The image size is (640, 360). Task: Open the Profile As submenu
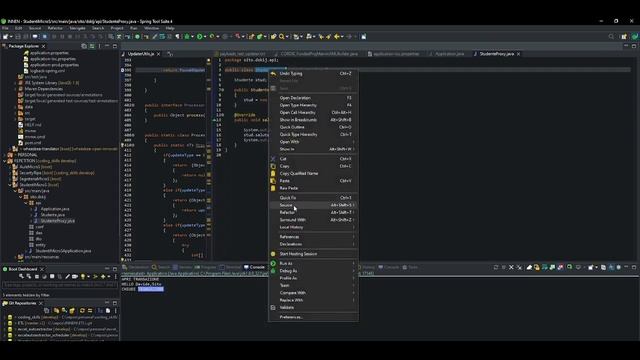[x=313, y=278]
